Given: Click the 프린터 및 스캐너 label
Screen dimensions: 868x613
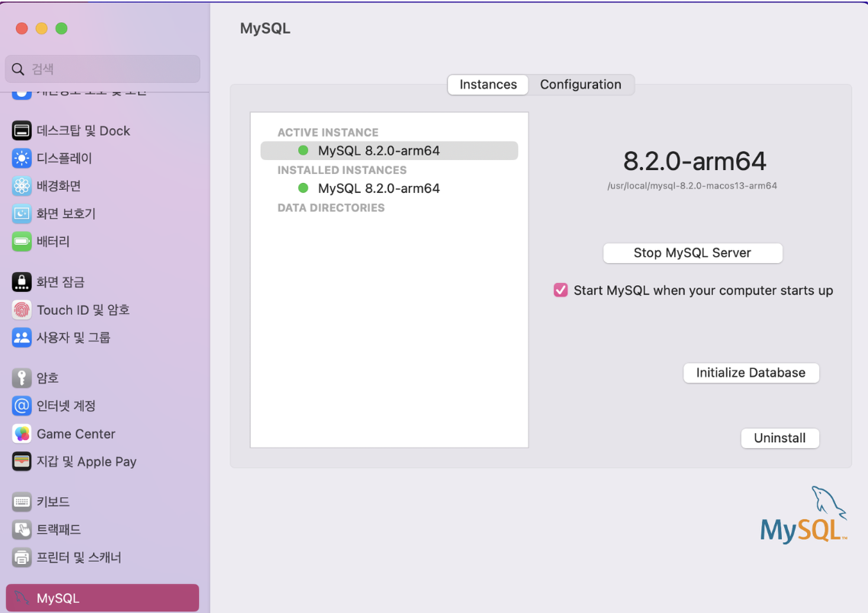Looking at the screenshot, I should pos(79,557).
